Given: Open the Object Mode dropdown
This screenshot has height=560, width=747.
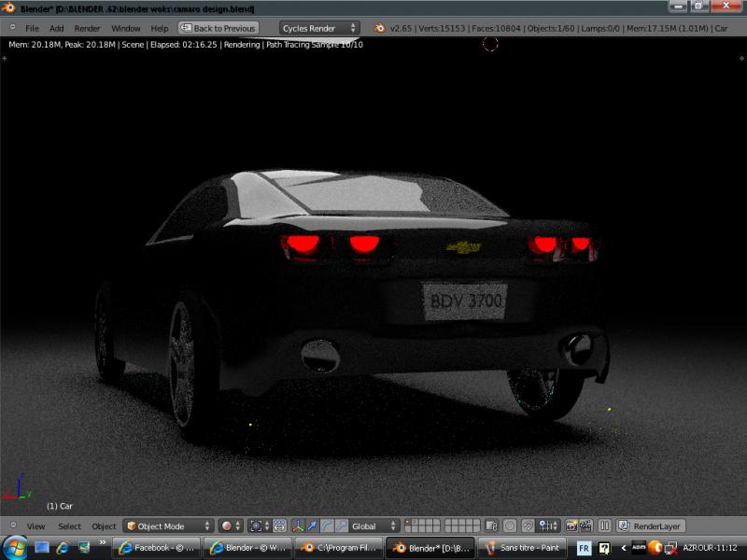Looking at the screenshot, I should (168, 525).
